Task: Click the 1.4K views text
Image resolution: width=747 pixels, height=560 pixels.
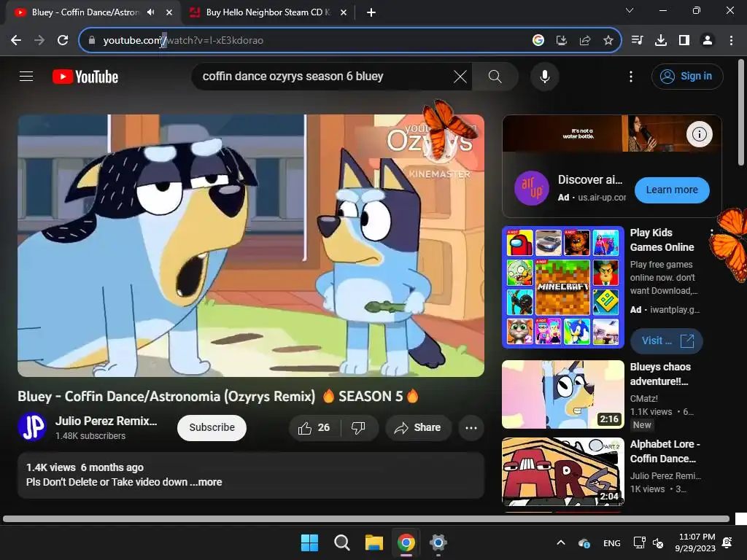Action: pos(50,467)
